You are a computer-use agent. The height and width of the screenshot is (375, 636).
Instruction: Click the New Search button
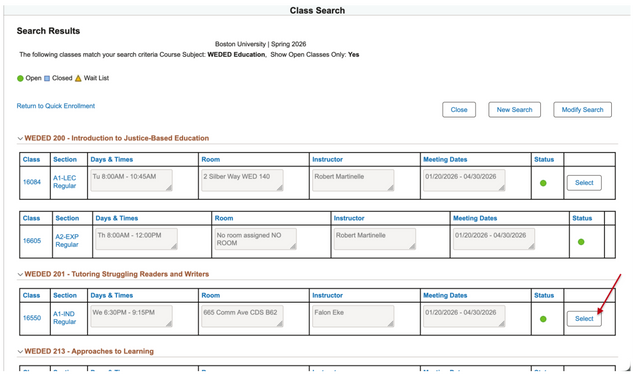point(514,109)
